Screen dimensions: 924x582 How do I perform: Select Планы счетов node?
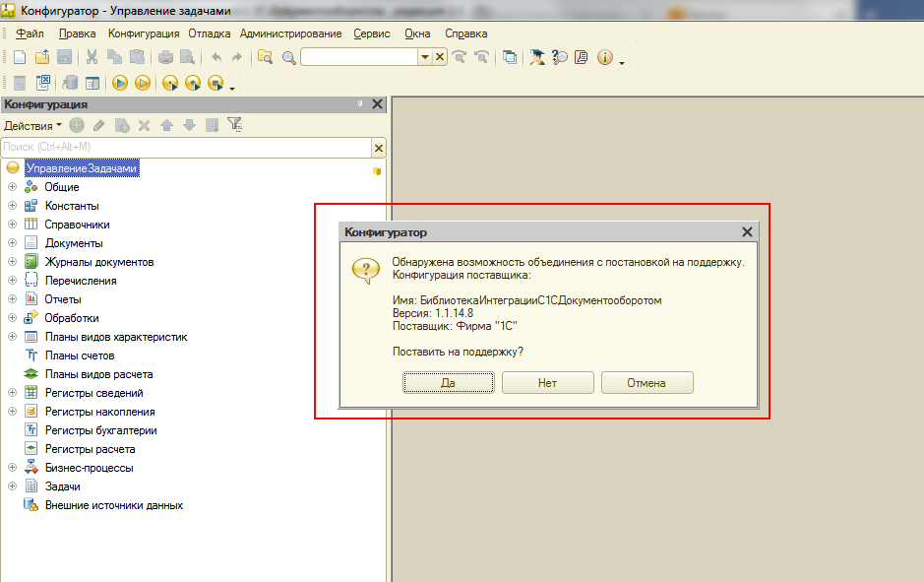pyautogui.click(x=80, y=356)
